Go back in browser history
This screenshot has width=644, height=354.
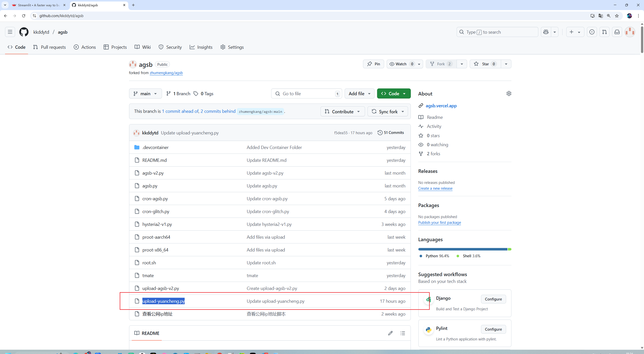[6, 16]
